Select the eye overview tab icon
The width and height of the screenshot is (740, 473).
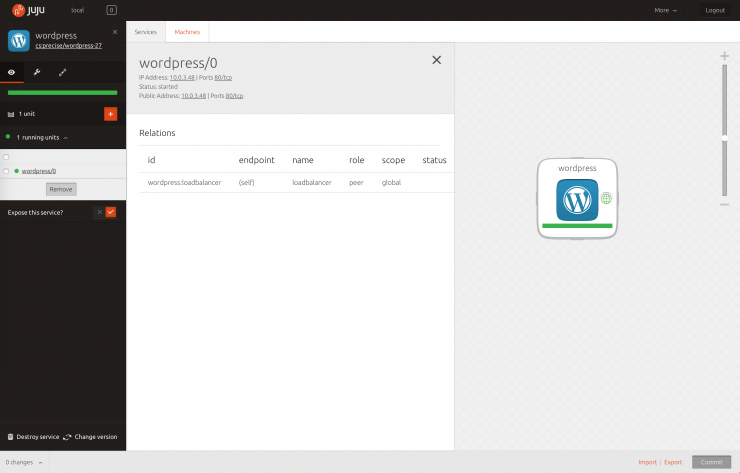tap(11, 72)
